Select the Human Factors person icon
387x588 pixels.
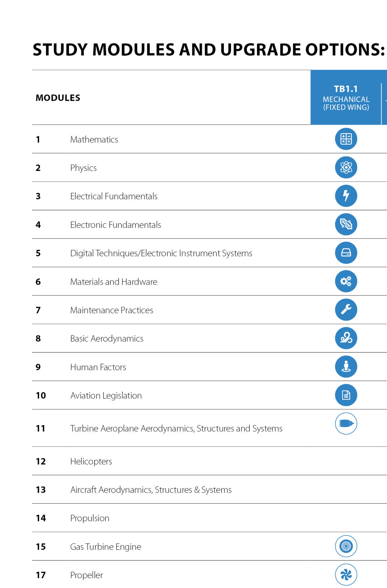coord(346,366)
